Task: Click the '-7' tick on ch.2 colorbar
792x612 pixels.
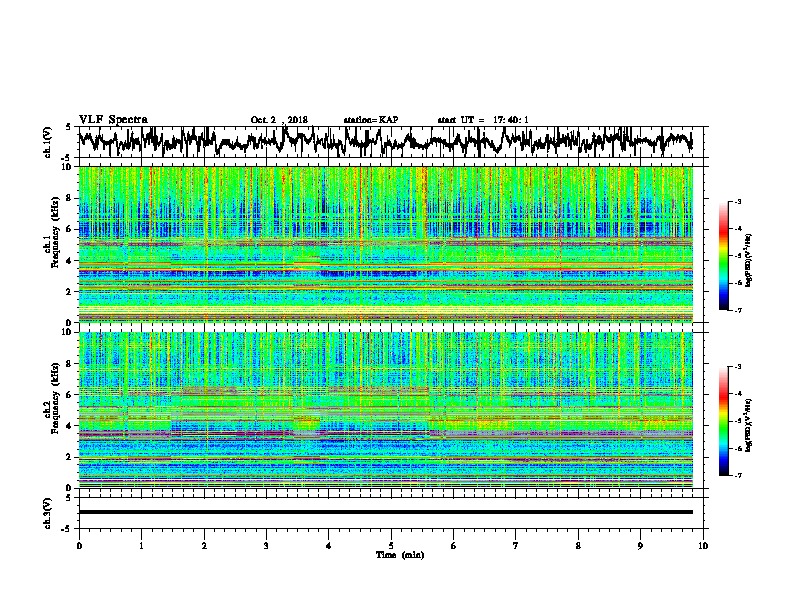Action: click(x=737, y=475)
